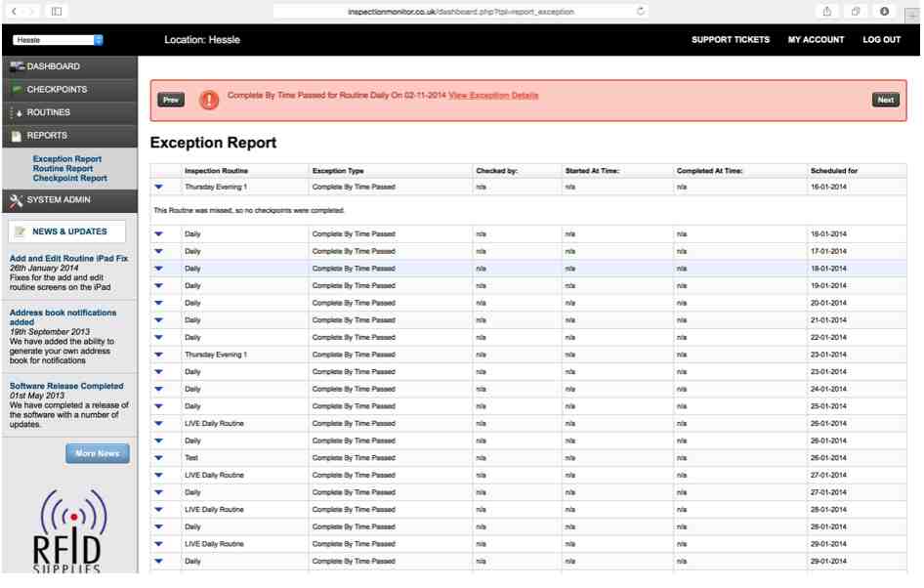The height and width of the screenshot is (588, 924).
Task: Open the Routine Report link
Action: pyautogui.click(x=67, y=169)
